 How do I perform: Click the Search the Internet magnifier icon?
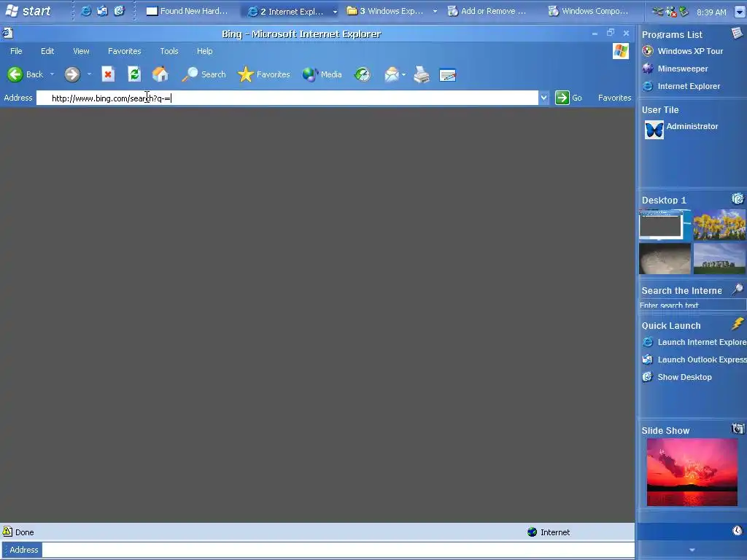pyautogui.click(x=738, y=289)
